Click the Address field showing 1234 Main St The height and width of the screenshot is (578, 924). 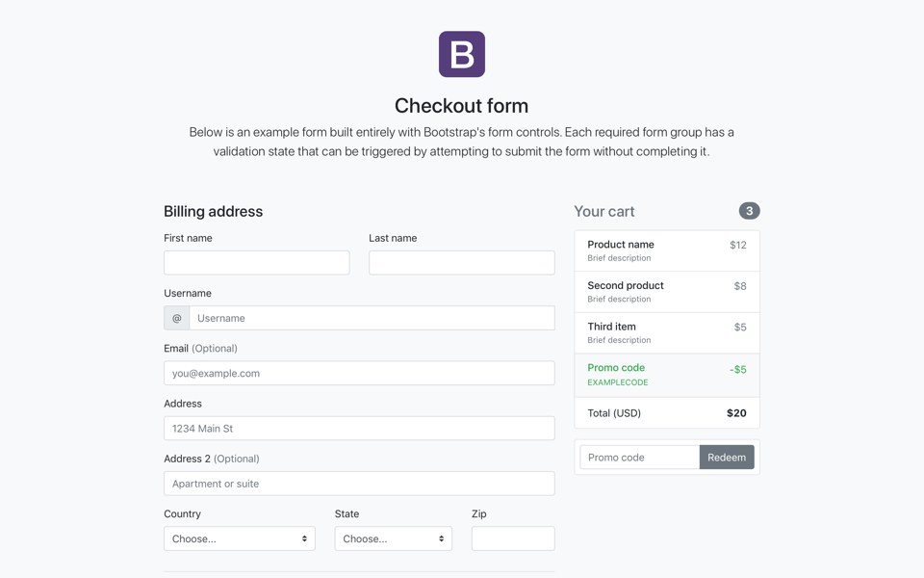(x=358, y=428)
